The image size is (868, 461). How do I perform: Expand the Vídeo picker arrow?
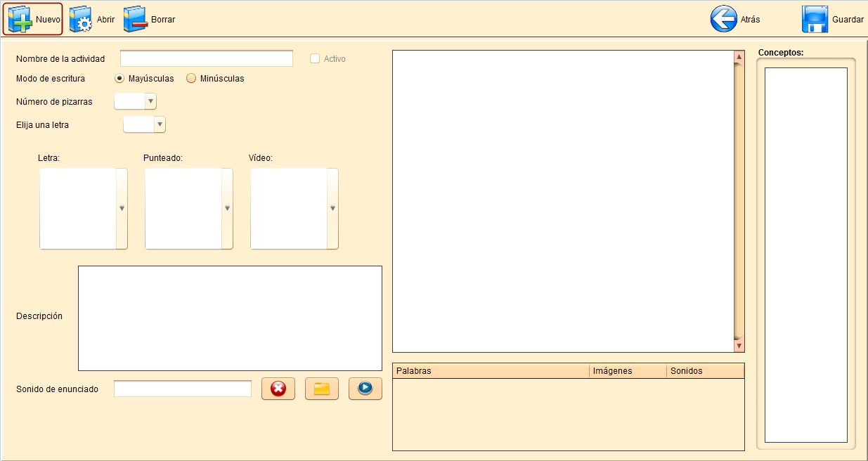332,209
